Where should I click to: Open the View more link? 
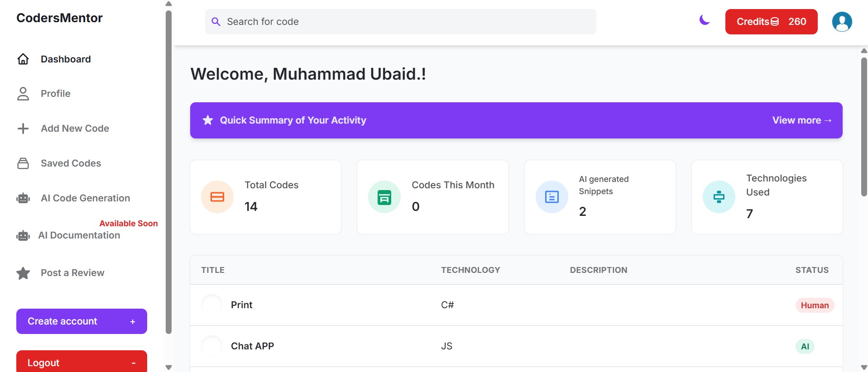(x=802, y=120)
